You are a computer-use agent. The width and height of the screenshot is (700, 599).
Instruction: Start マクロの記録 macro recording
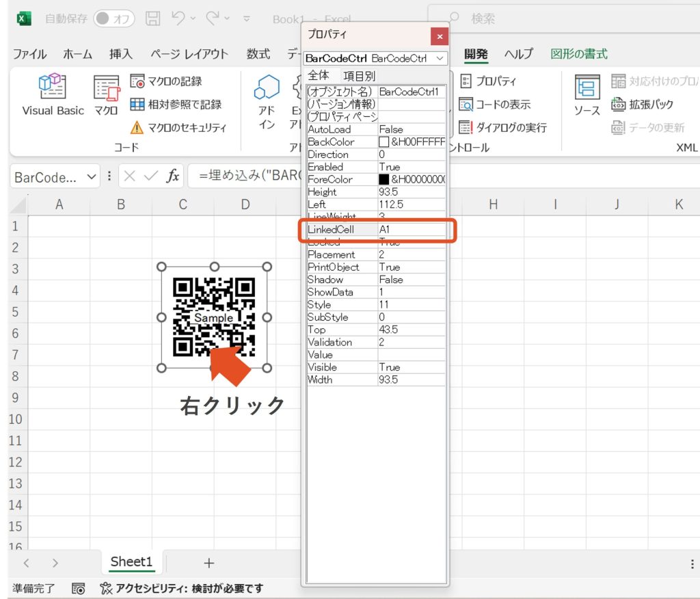[x=166, y=81]
